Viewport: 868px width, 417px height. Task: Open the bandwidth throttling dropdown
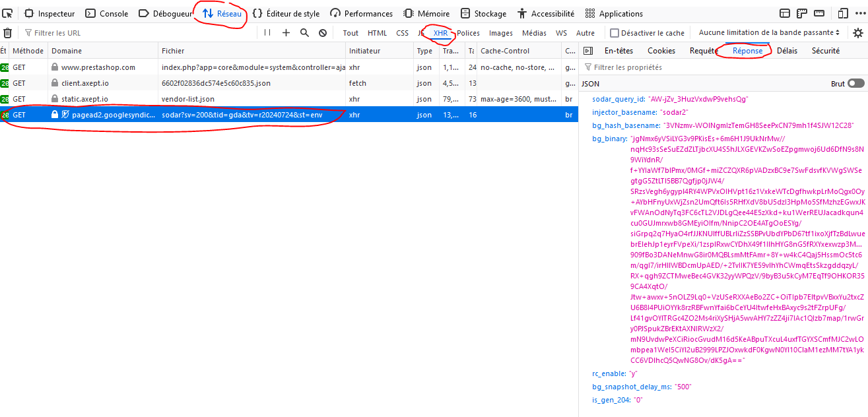(x=770, y=32)
